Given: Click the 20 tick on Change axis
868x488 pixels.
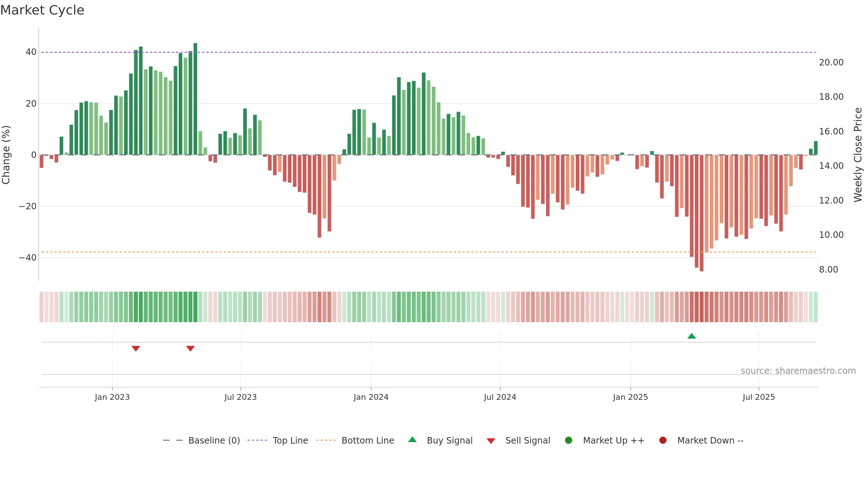Looking at the screenshot, I should [x=31, y=104].
